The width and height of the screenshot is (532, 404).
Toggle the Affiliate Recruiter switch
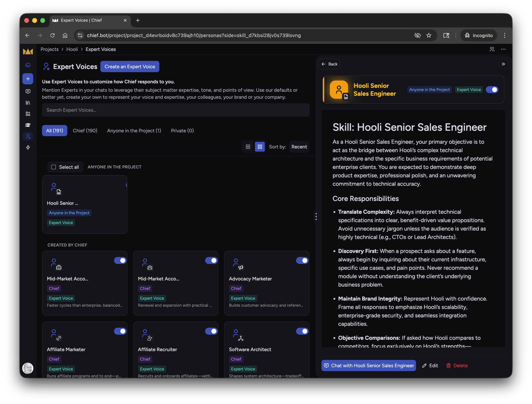[x=211, y=331]
